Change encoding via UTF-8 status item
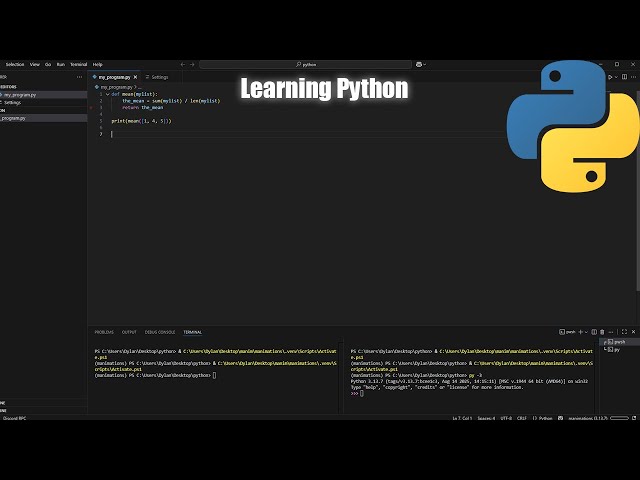This screenshot has width=640, height=480. (x=506, y=418)
